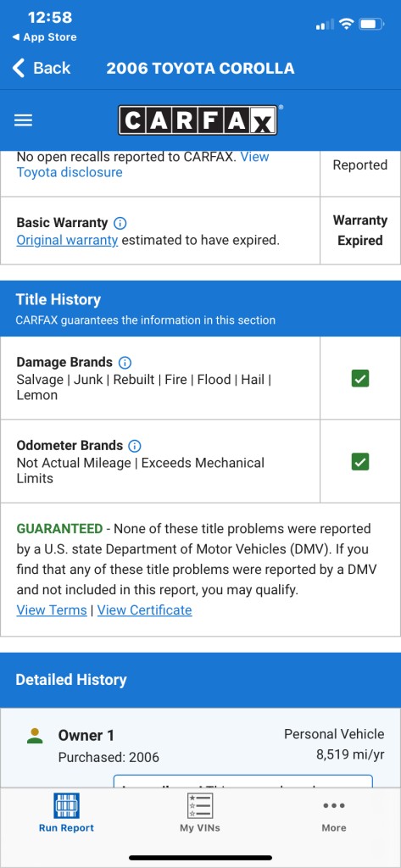Tap the Damage Brands green checkmark

(x=360, y=379)
